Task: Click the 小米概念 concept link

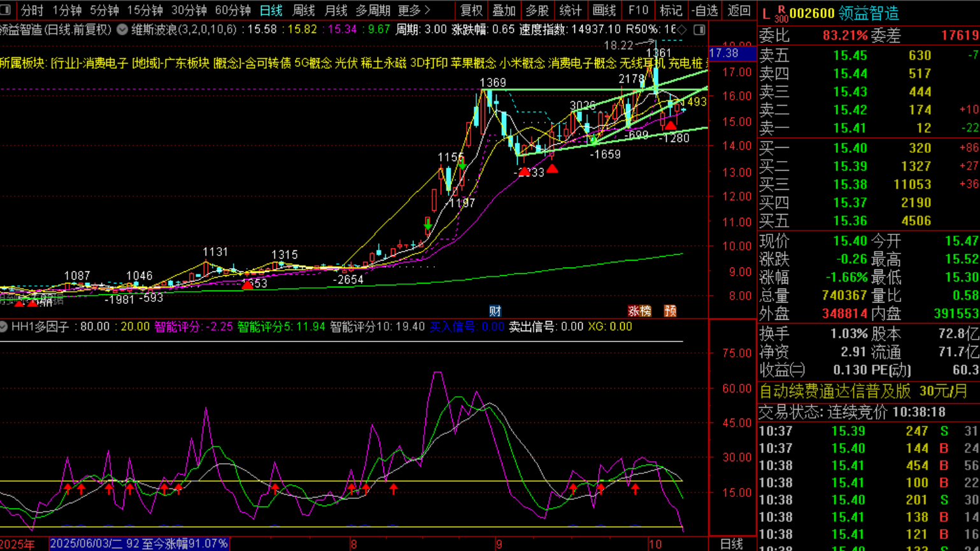Action: pos(522,62)
